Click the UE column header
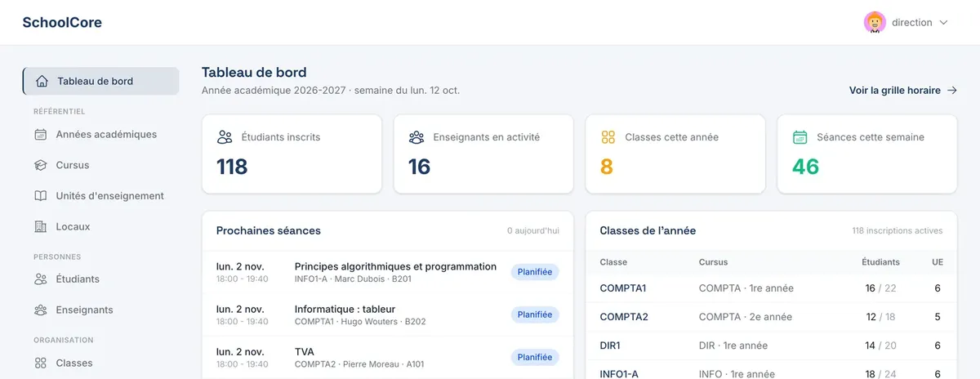 [x=938, y=262]
